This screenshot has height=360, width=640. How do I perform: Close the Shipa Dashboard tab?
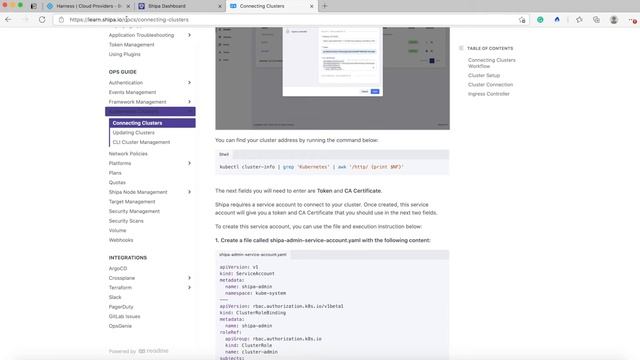pos(220,6)
